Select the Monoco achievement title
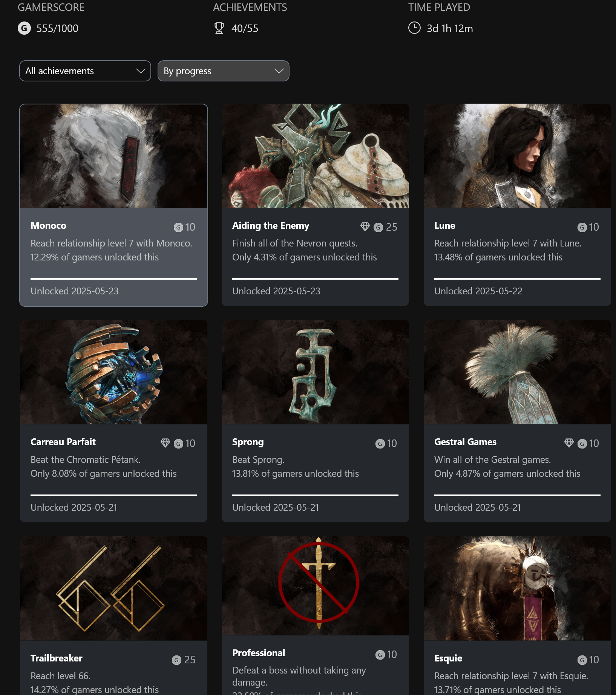The image size is (616, 695). click(48, 225)
